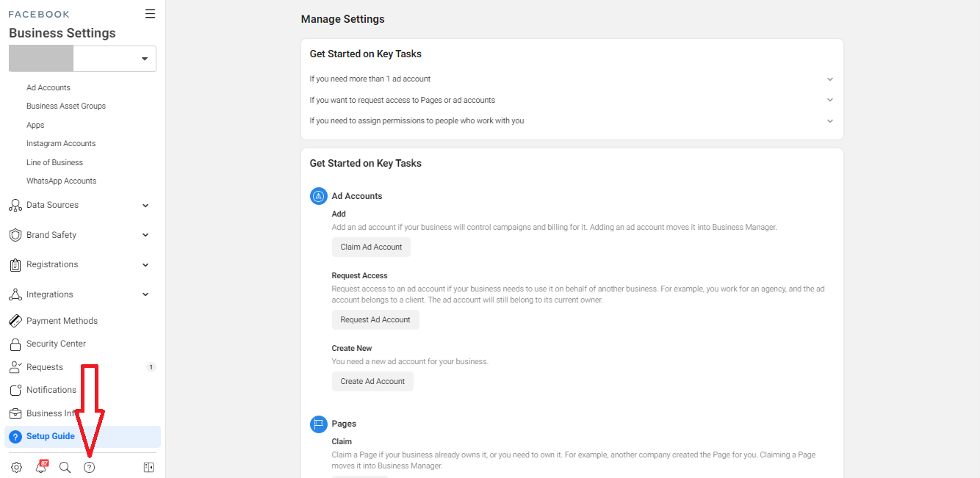Collapse sidebar using panel toggle icon

pos(149,468)
